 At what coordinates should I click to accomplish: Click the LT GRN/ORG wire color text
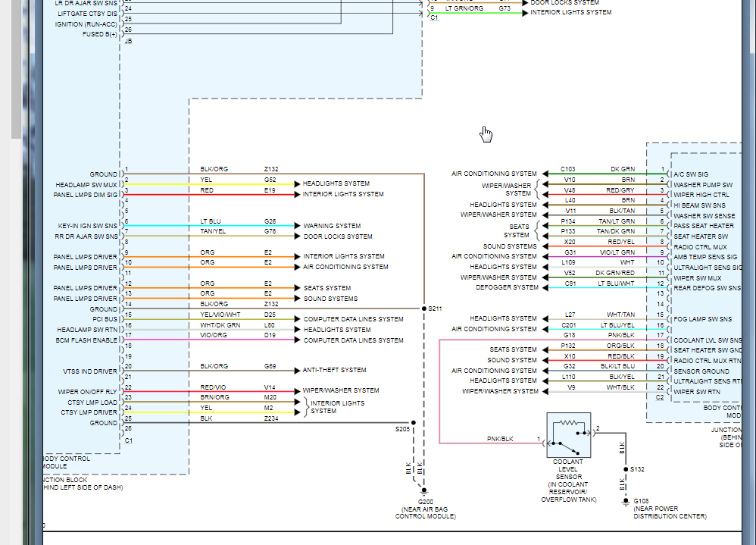coord(464,8)
